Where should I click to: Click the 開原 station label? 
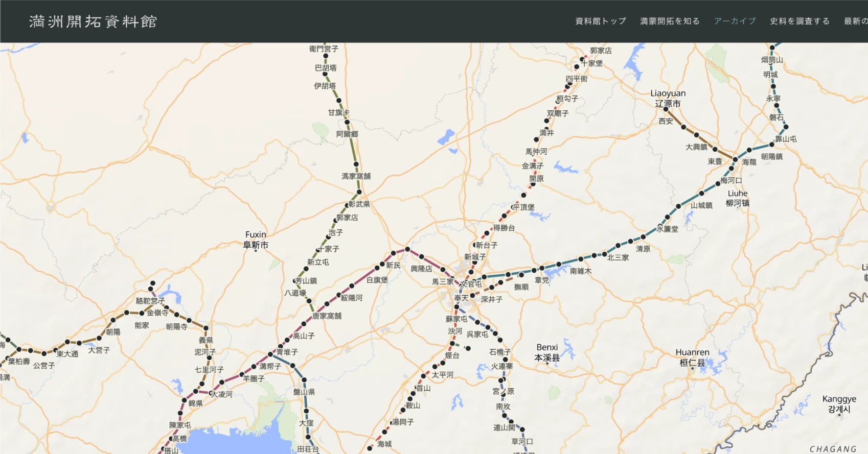click(536, 179)
